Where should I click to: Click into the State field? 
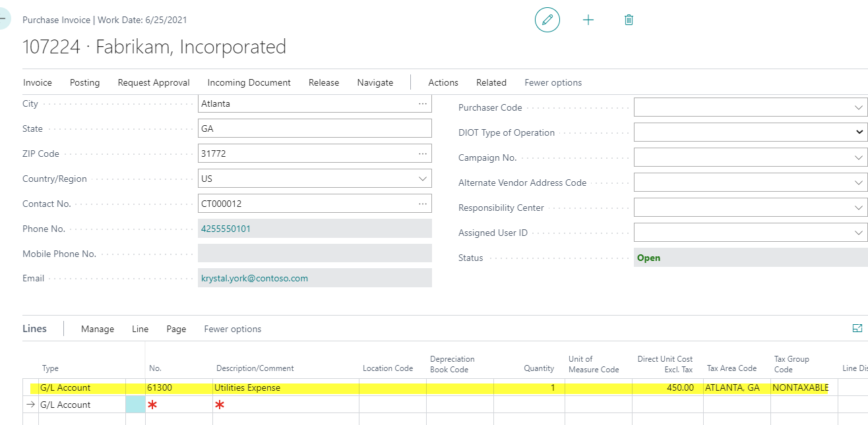tap(315, 128)
